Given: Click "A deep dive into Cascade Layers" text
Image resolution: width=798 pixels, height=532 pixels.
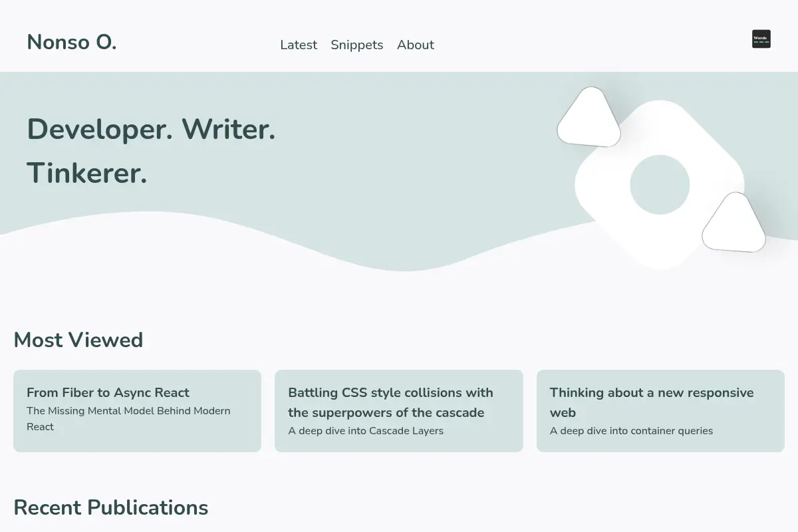Looking at the screenshot, I should pos(366,430).
